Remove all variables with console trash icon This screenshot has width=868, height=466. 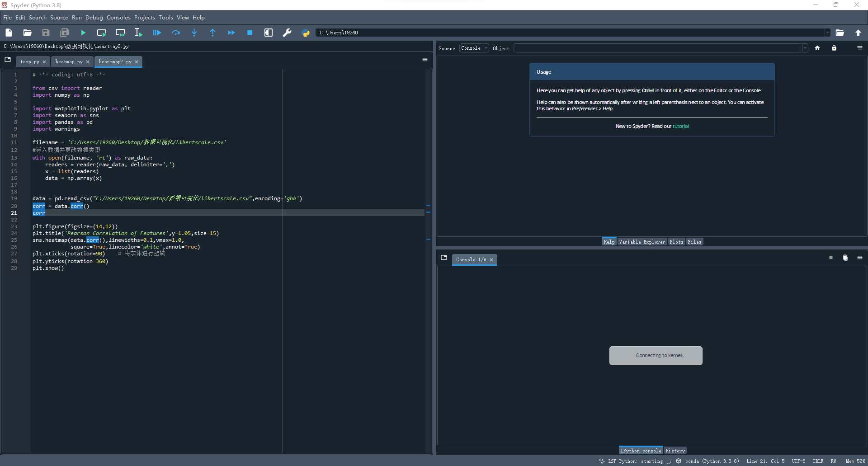pyautogui.click(x=845, y=258)
